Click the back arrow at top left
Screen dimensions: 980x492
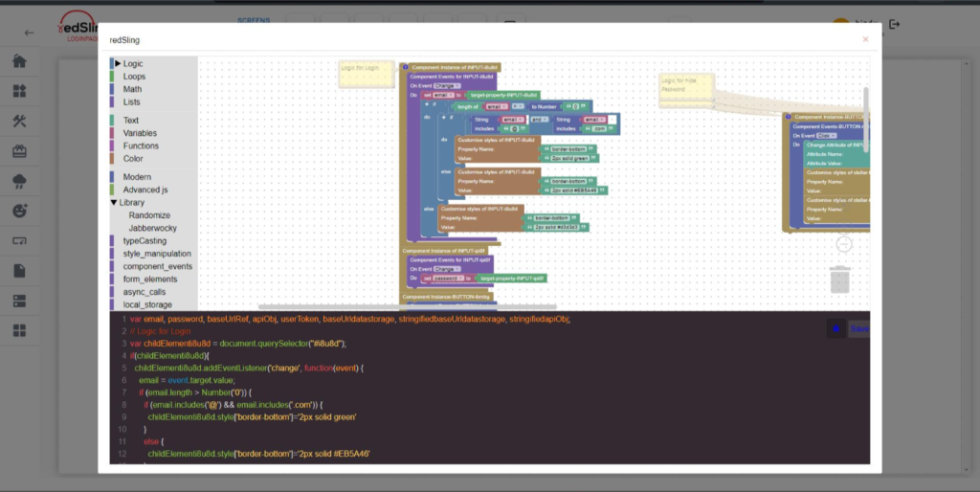[x=29, y=33]
